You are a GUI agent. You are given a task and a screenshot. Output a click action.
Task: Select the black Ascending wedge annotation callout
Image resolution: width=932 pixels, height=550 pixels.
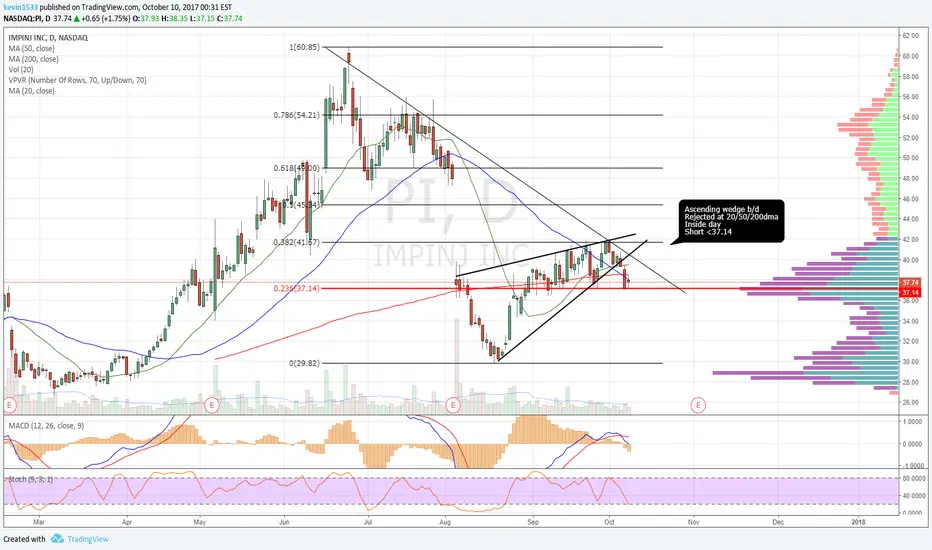coord(731,221)
